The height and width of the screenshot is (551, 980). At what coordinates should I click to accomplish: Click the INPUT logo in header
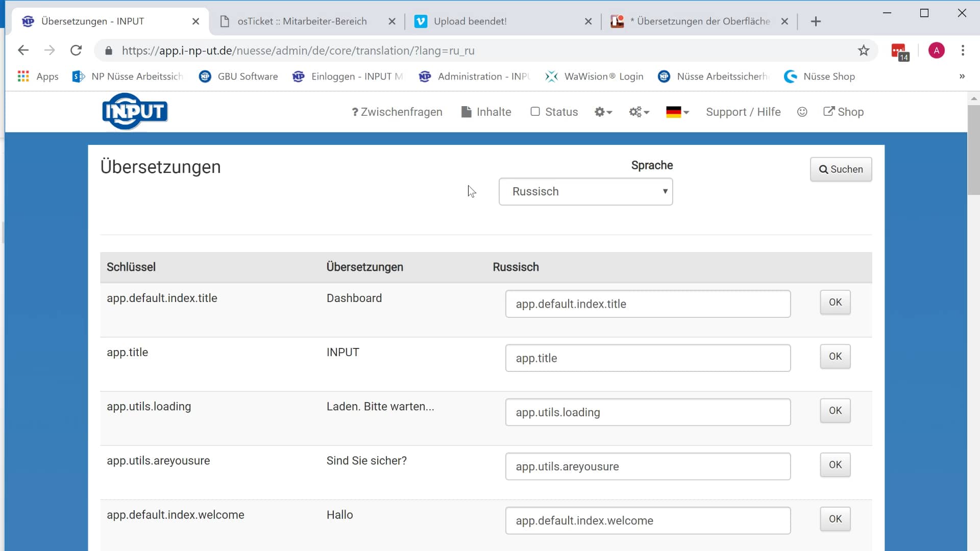click(x=135, y=111)
